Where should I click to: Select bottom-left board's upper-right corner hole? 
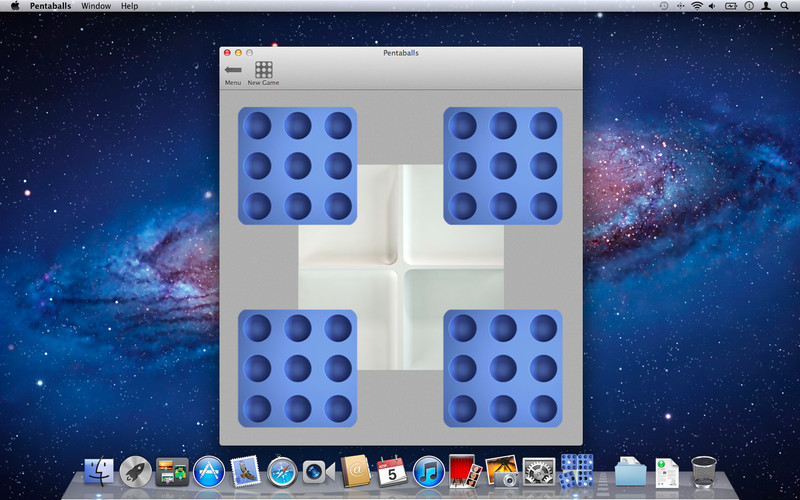(338, 328)
